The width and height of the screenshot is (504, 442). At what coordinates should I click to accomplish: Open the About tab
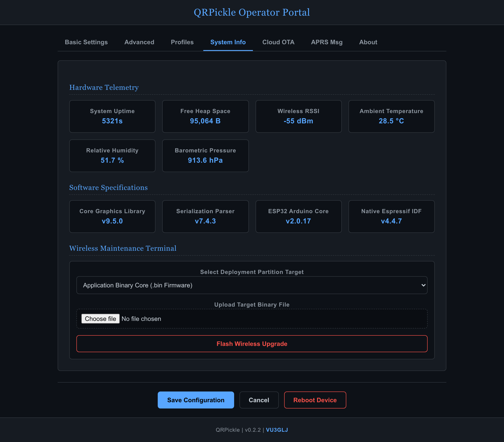tap(368, 42)
